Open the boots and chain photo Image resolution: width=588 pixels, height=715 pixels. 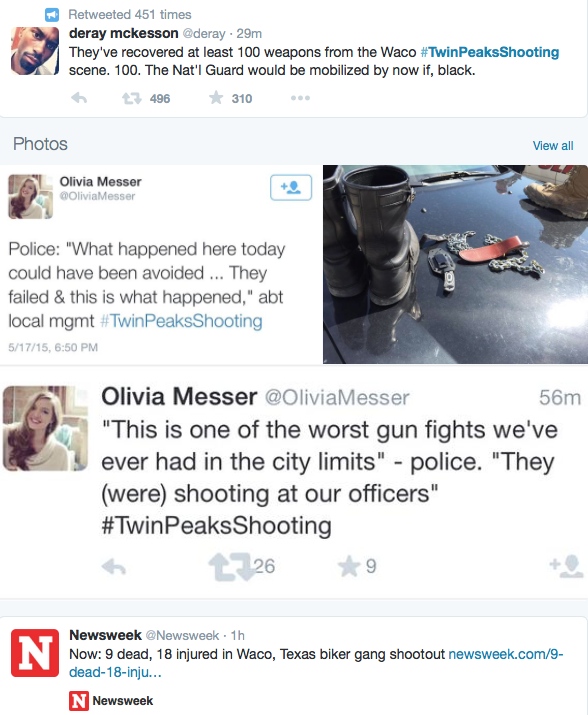(x=455, y=264)
